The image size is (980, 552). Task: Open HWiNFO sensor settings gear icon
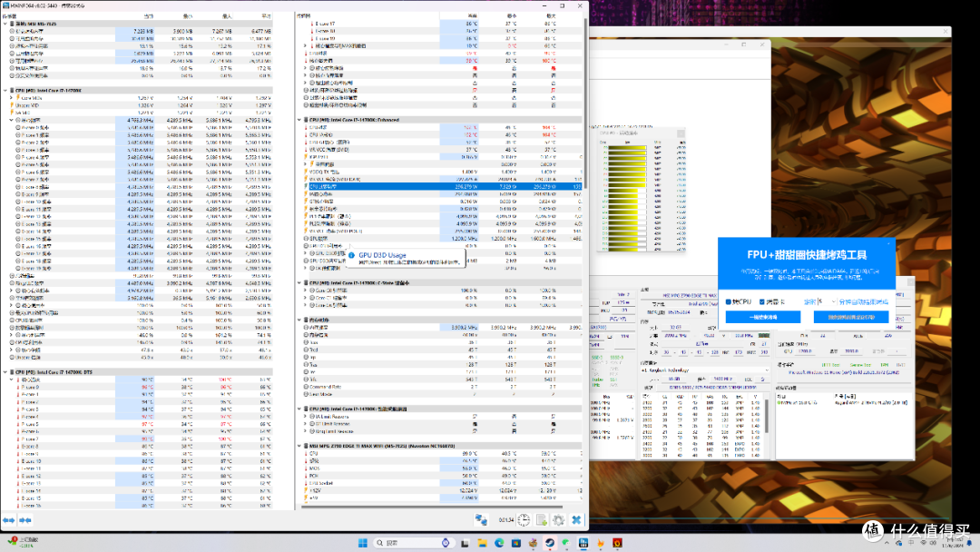[559, 520]
